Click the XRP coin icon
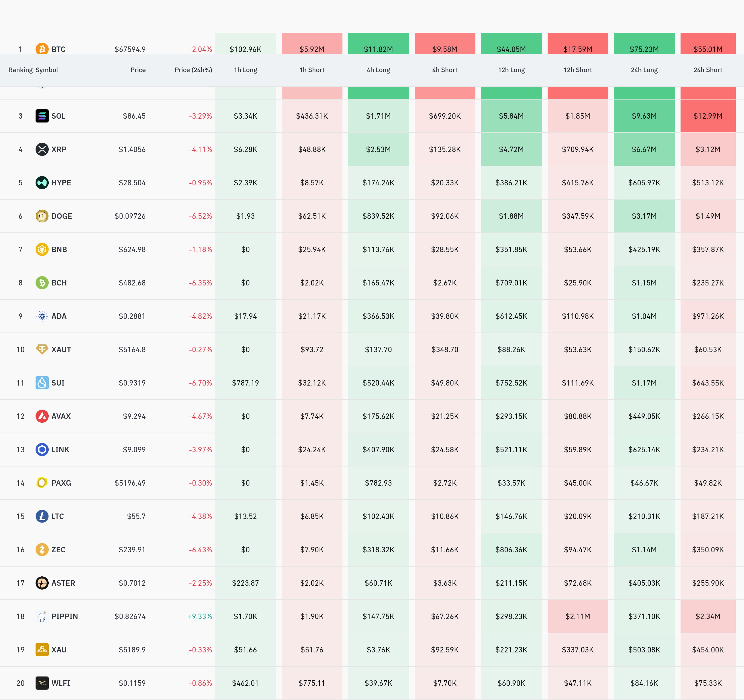744x700 pixels. [42, 149]
